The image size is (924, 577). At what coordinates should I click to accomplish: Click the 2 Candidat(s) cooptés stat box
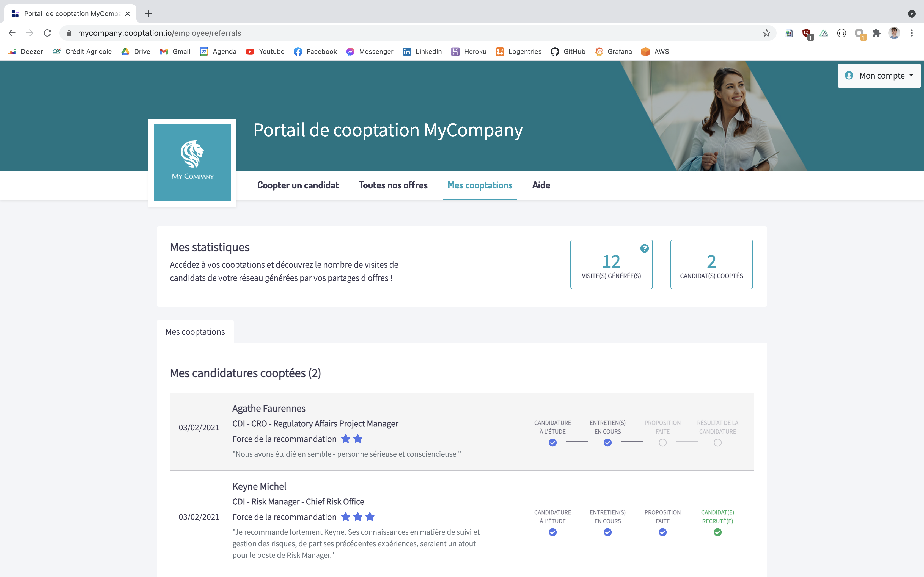coord(711,264)
